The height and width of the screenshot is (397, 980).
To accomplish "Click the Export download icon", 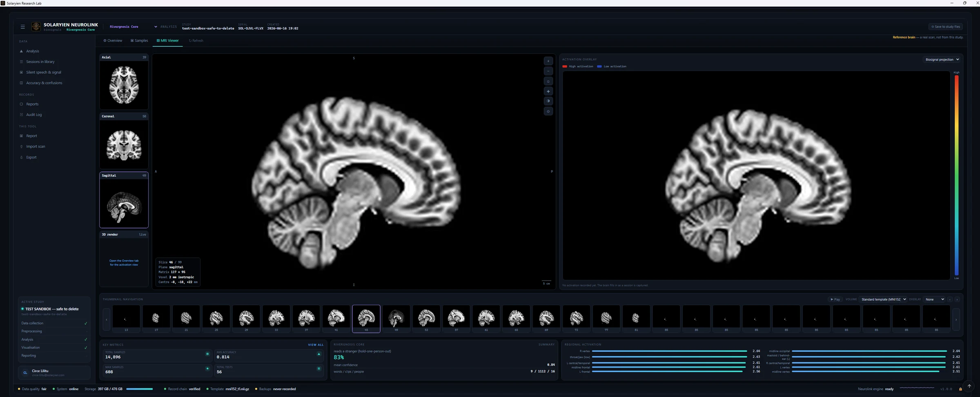I will (21, 157).
